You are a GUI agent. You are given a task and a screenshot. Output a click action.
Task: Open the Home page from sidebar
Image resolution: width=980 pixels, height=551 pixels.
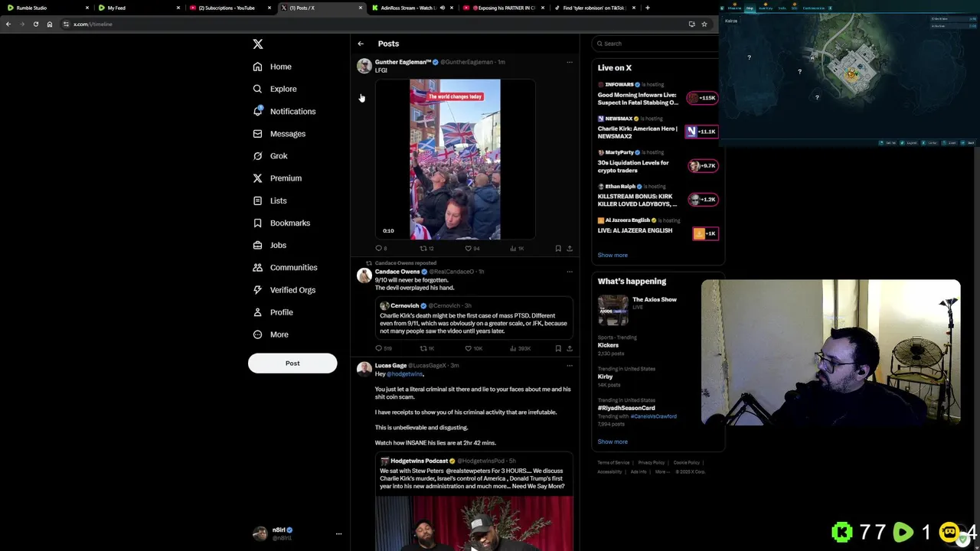[273, 67]
